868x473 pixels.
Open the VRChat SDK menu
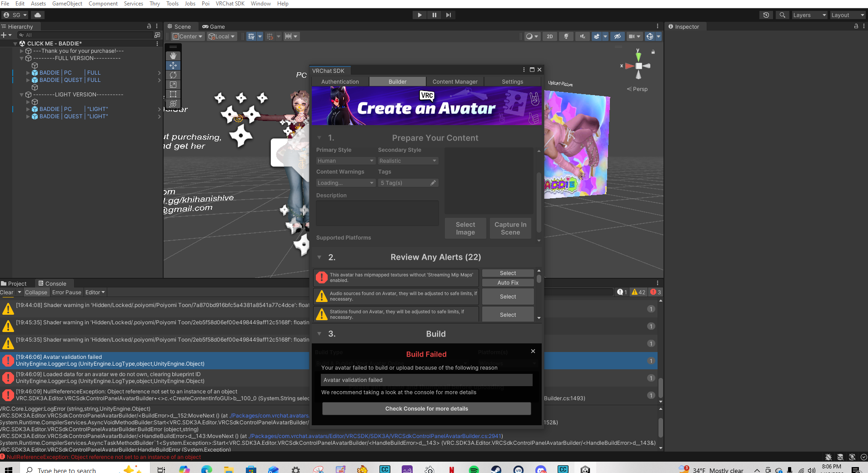(x=230, y=4)
